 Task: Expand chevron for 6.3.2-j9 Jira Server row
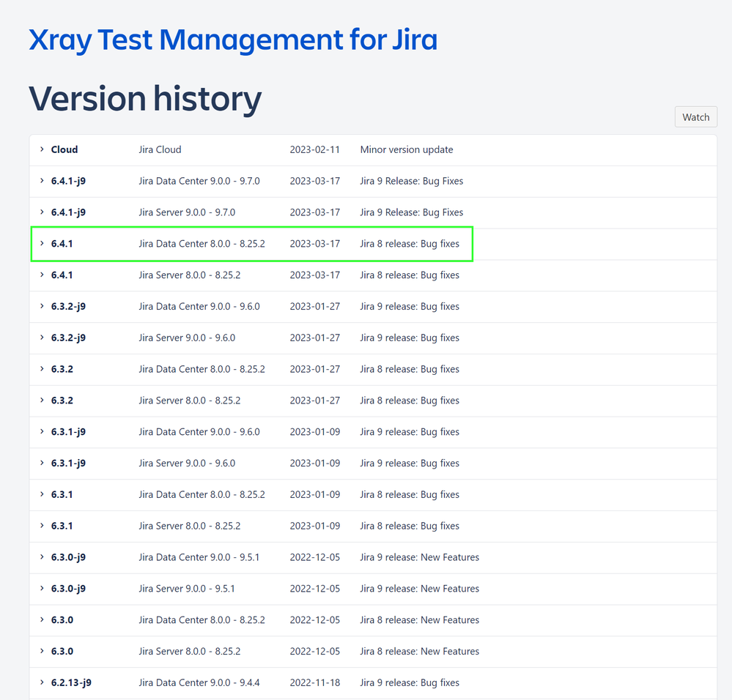[x=42, y=337]
